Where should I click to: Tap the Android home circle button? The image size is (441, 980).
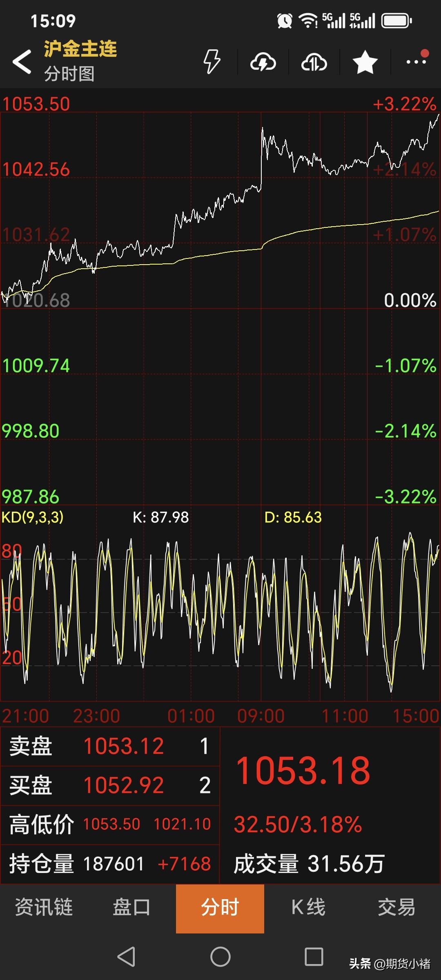[220, 957]
